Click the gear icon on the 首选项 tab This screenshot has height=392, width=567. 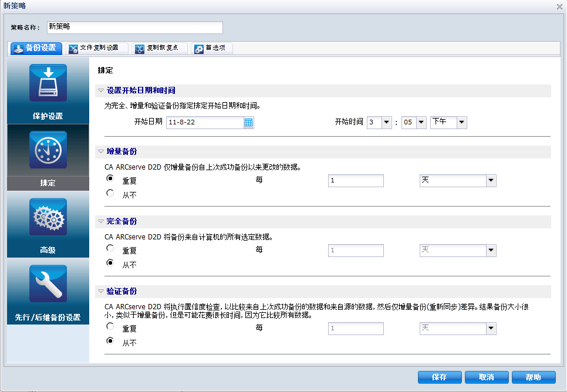(x=198, y=49)
